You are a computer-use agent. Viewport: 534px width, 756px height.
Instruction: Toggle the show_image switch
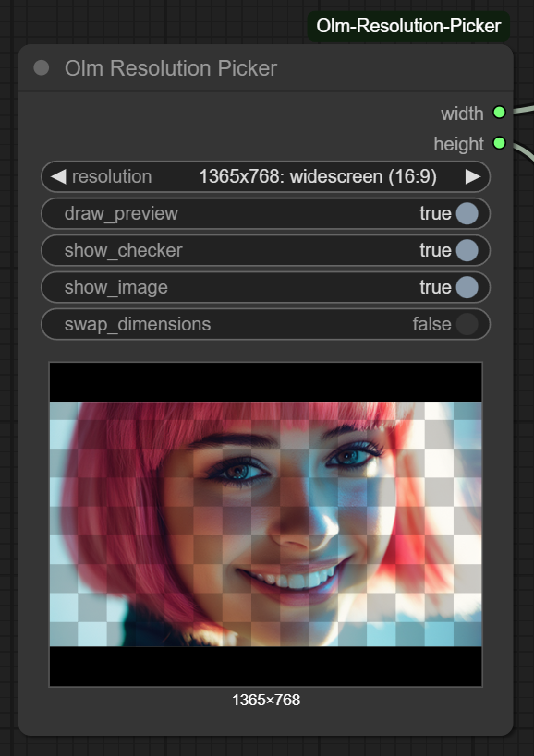point(467,287)
